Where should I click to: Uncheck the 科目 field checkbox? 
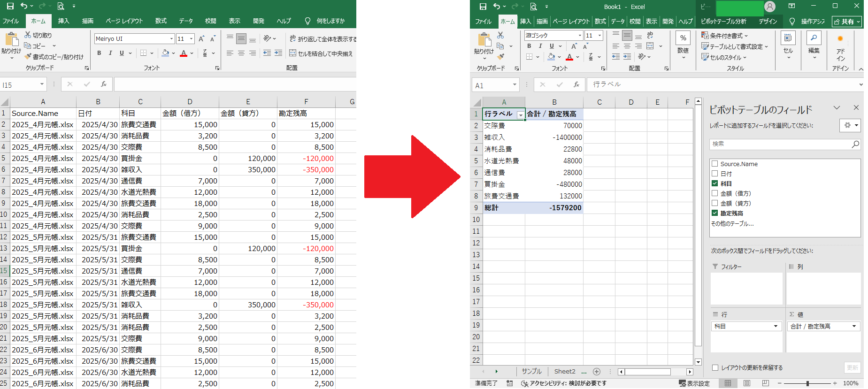(x=715, y=183)
